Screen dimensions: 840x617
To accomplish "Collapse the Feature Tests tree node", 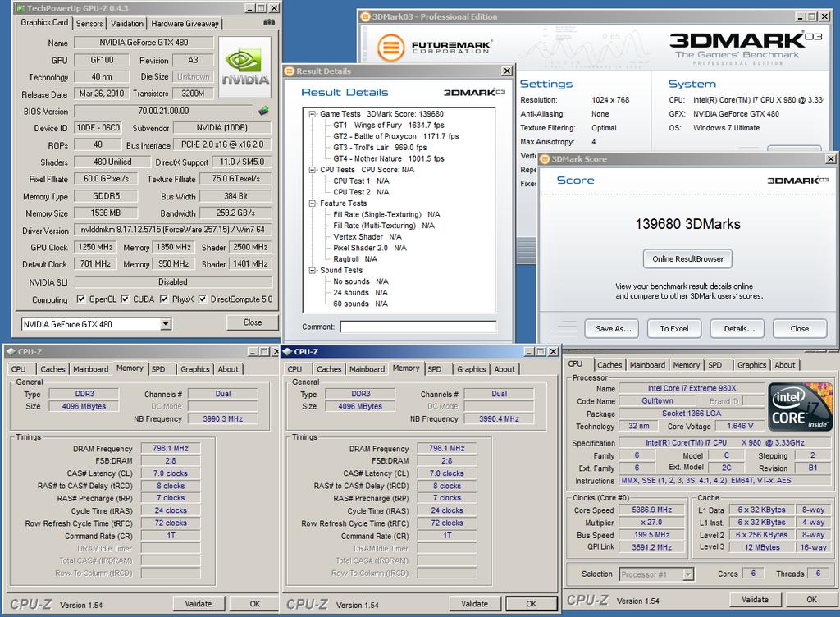I will click(x=312, y=203).
